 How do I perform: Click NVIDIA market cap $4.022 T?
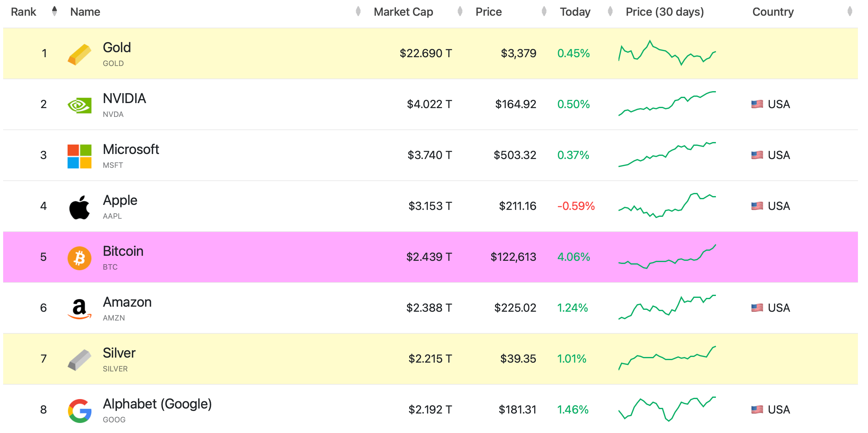[429, 104]
